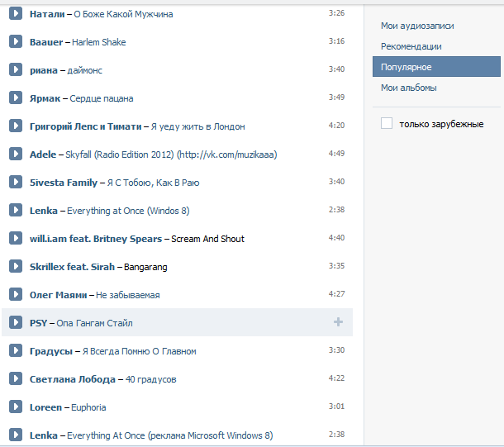Play Adele – Skyfall track
The image size is (504, 447).
[x=16, y=154]
